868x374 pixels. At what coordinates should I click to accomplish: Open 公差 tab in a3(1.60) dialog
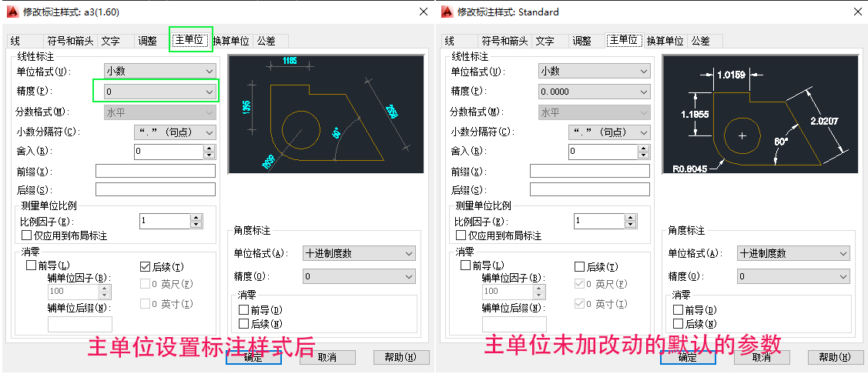(x=270, y=41)
